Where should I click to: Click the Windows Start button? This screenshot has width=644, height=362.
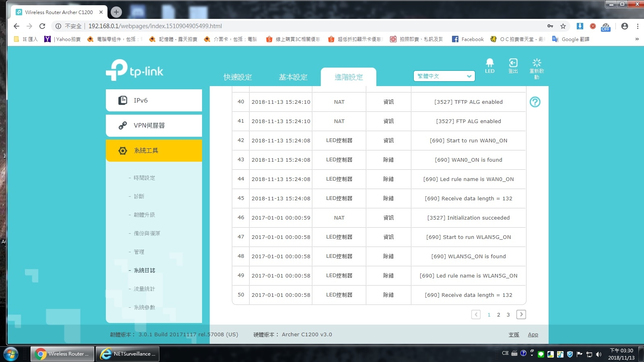coord(10,354)
